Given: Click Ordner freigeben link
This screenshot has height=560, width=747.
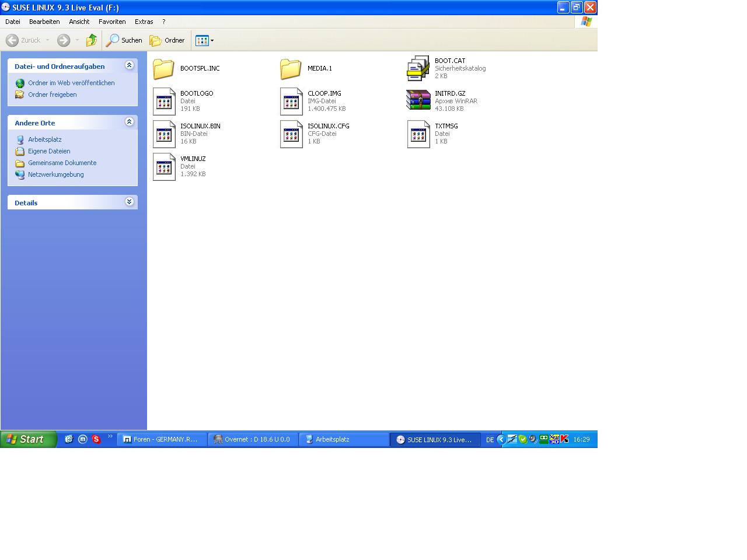Looking at the screenshot, I should point(53,94).
